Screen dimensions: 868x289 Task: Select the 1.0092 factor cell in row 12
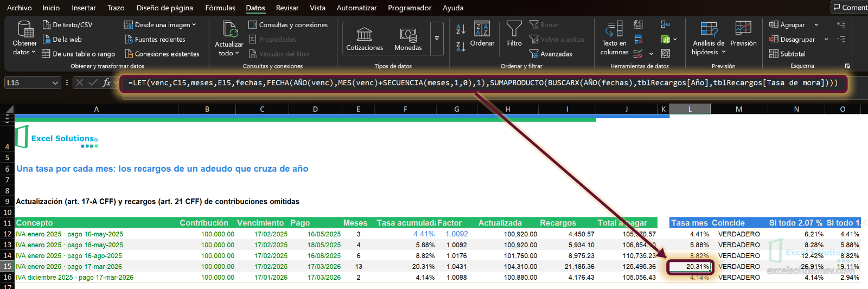(457, 234)
